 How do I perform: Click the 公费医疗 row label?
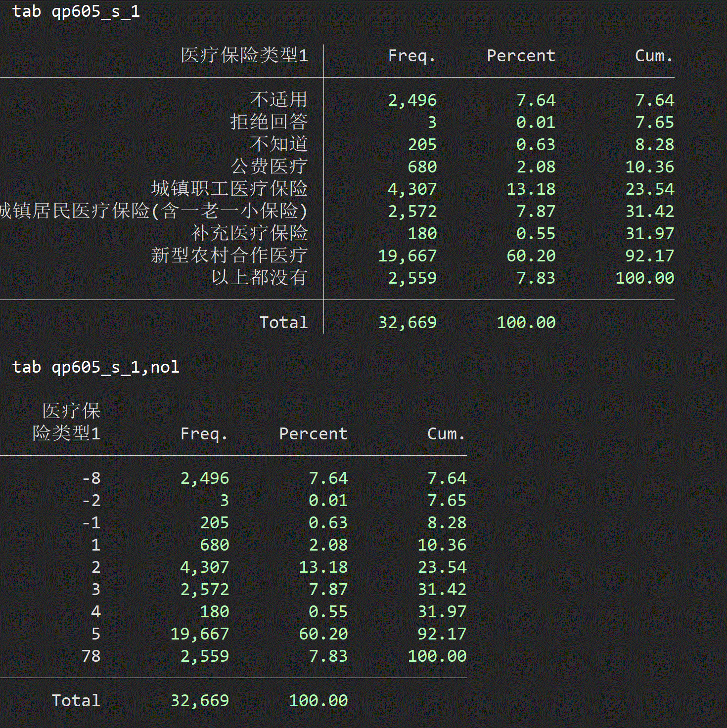coord(269,167)
